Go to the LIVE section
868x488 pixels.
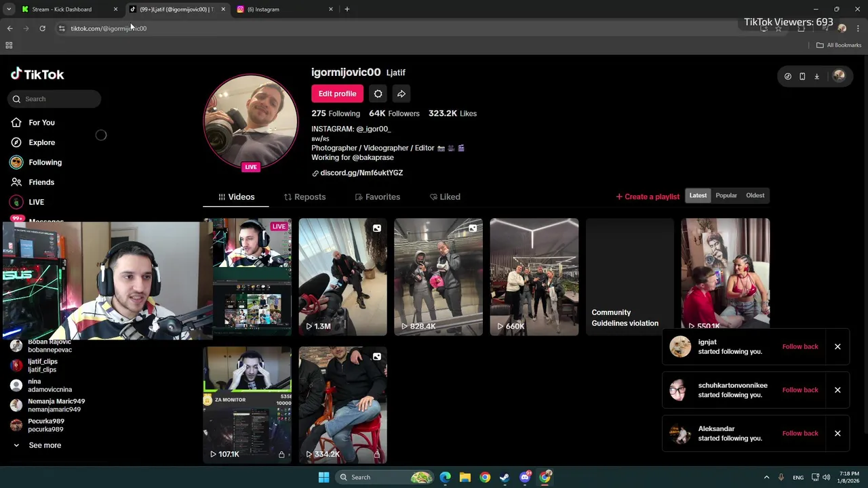pos(27,202)
